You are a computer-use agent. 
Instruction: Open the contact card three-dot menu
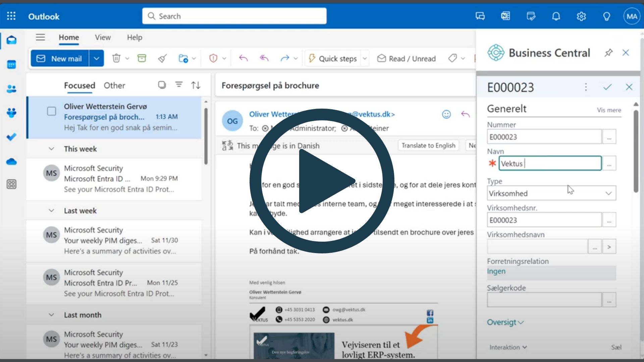[x=586, y=87]
